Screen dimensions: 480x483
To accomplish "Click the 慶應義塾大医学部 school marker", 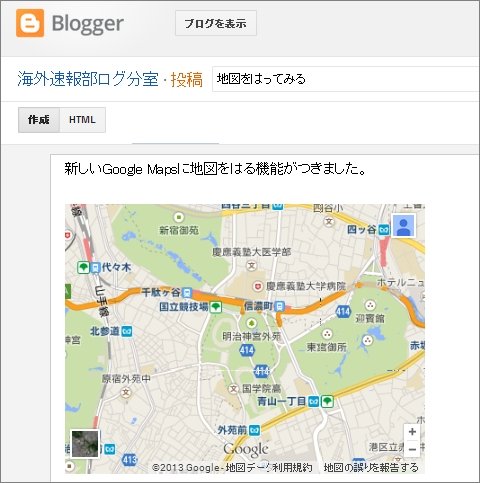I will (251, 266).
